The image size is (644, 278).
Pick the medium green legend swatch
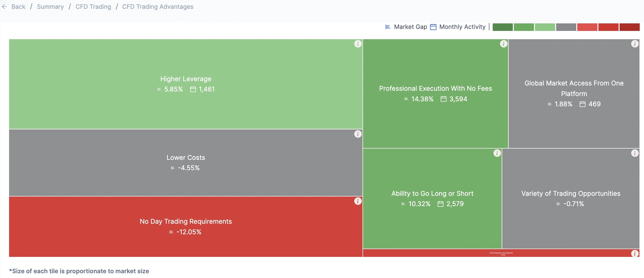point(524,27)
